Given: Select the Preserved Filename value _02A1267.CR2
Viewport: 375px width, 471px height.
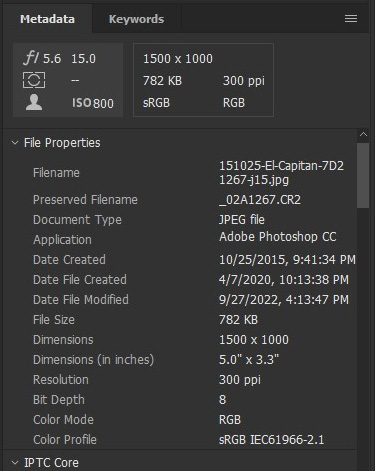Looking at the screenshot, I should [260, 200].
